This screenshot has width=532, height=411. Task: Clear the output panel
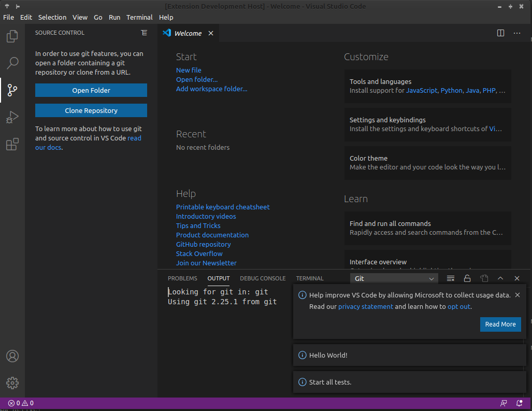pos(451,278)
